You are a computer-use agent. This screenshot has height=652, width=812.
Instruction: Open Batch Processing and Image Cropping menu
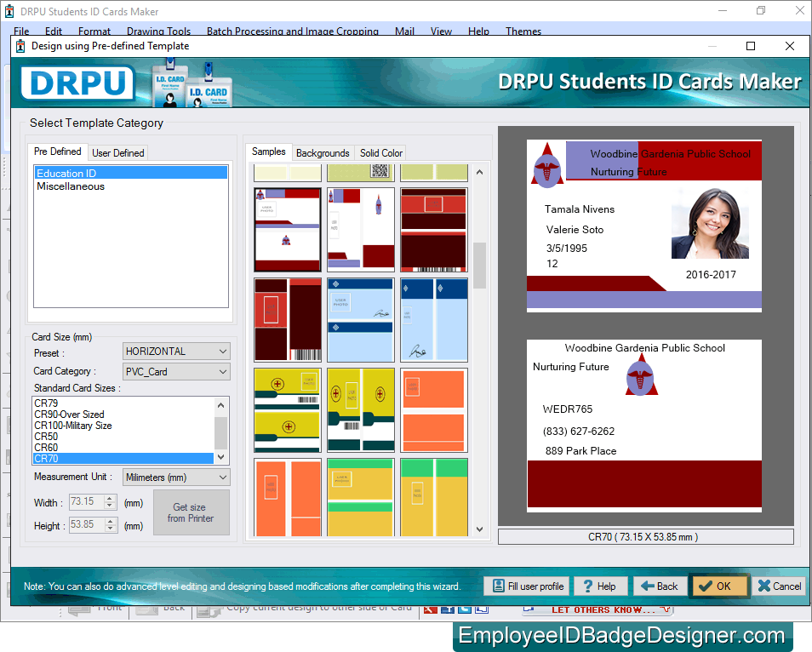[x=293, y=31]
